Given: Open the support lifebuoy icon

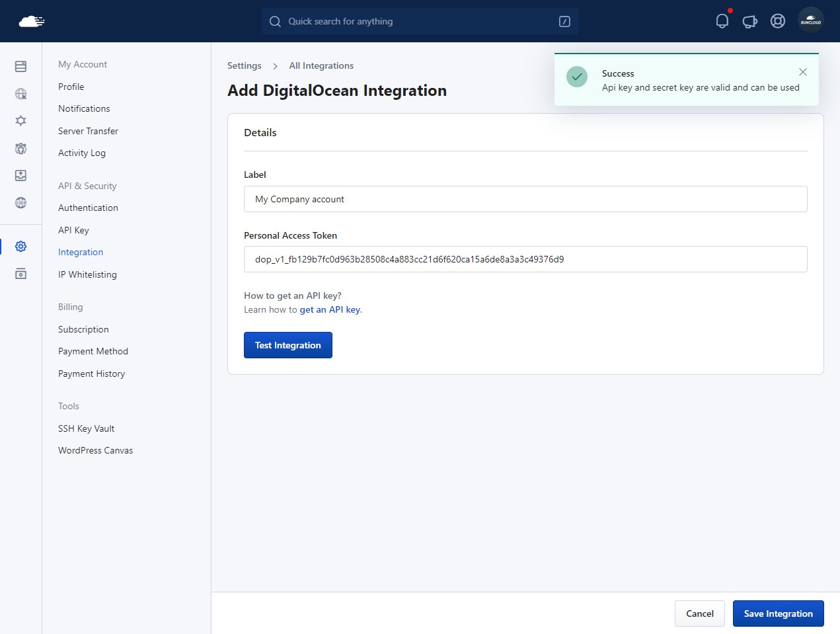Looking at the screenshot, I should [x=778, y=21].
